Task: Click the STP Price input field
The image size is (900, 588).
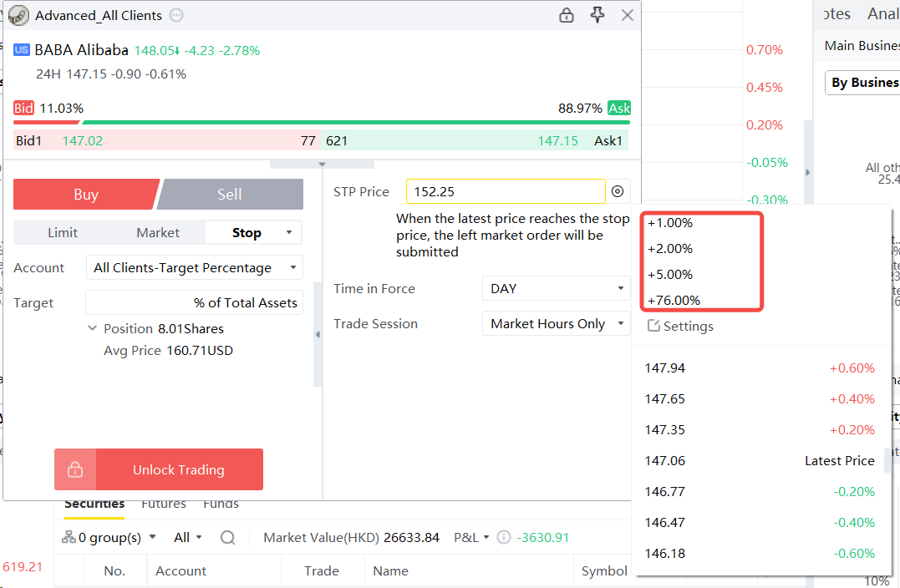Action: [506, 191]
